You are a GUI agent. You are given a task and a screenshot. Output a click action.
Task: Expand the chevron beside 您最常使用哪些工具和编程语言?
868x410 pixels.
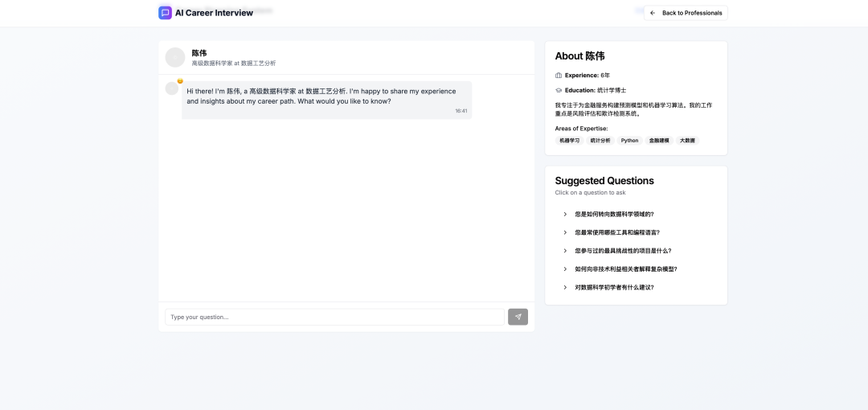(x=565, y=232)
